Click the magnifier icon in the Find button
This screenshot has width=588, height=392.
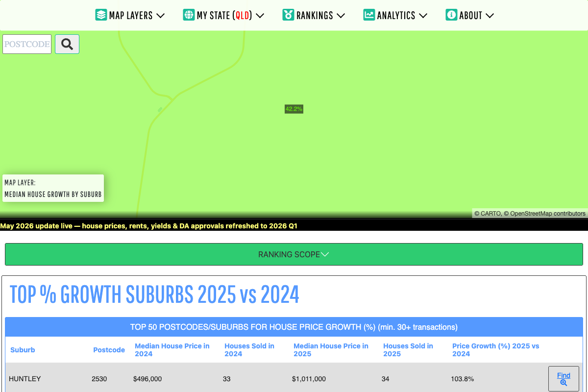(x=563, y=383)
